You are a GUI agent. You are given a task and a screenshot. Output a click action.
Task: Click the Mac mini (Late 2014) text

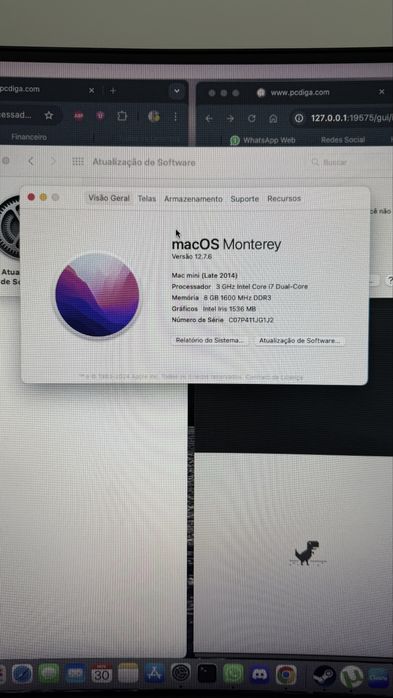tap(205, 276)
